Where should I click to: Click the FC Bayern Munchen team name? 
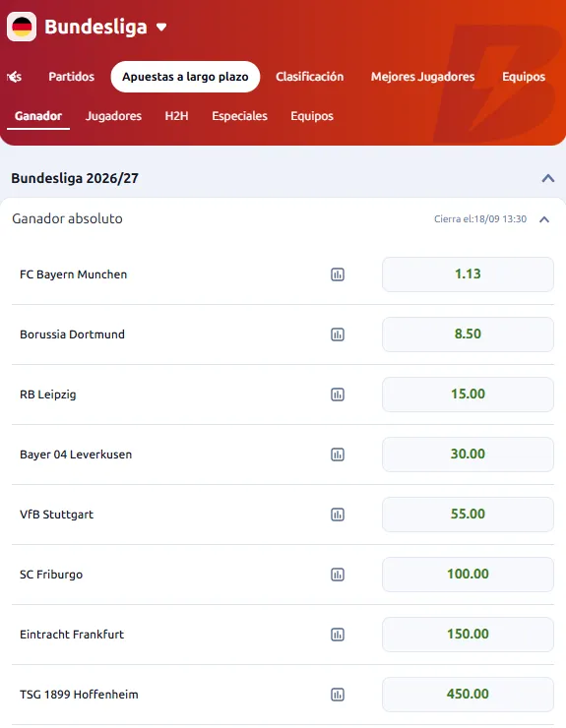coord(74,274)
